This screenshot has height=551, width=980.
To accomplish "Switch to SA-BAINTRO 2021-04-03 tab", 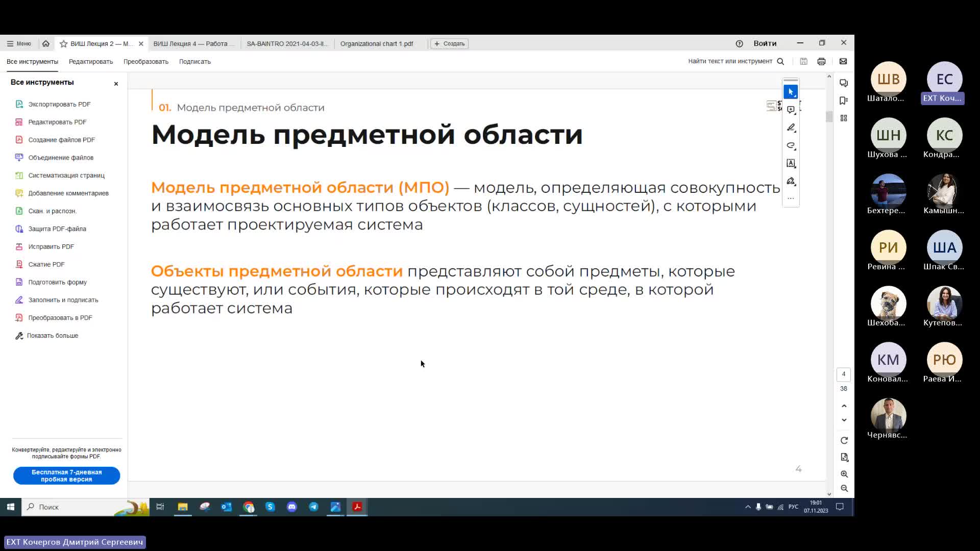I will point(287,44).
